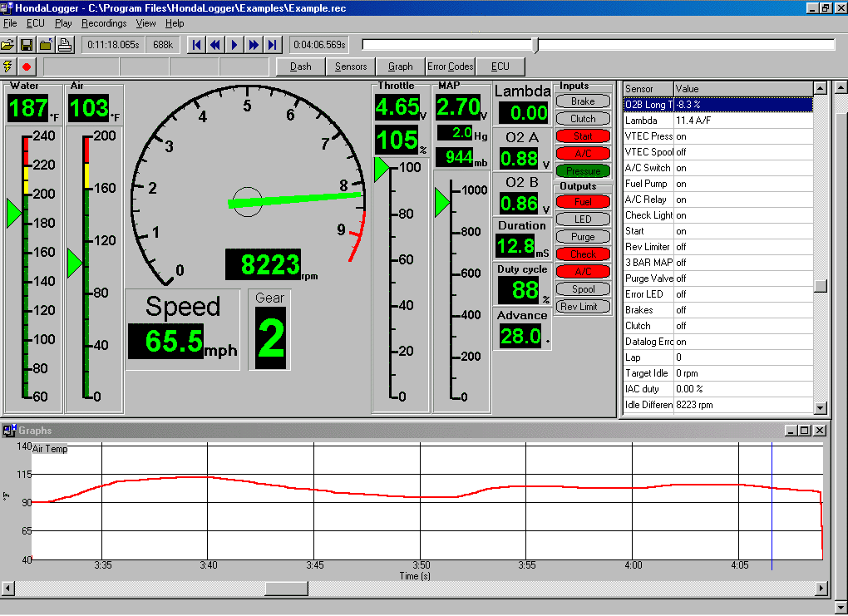Open the Play menu
The image size is (848, 616).
[63, 23]
